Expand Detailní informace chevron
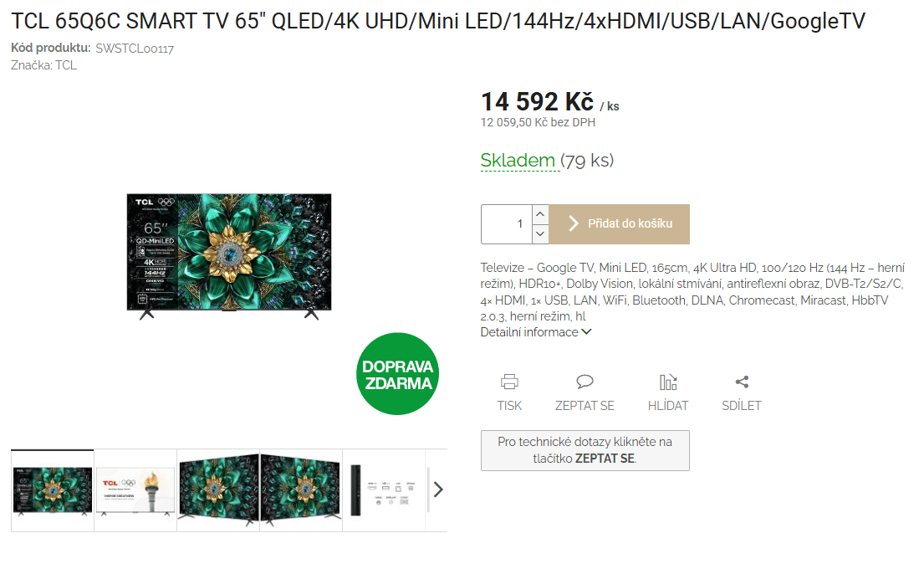Image resolution: width=924 pixels, height=564 pixels. pyautogui.click(x=586, y=332)
